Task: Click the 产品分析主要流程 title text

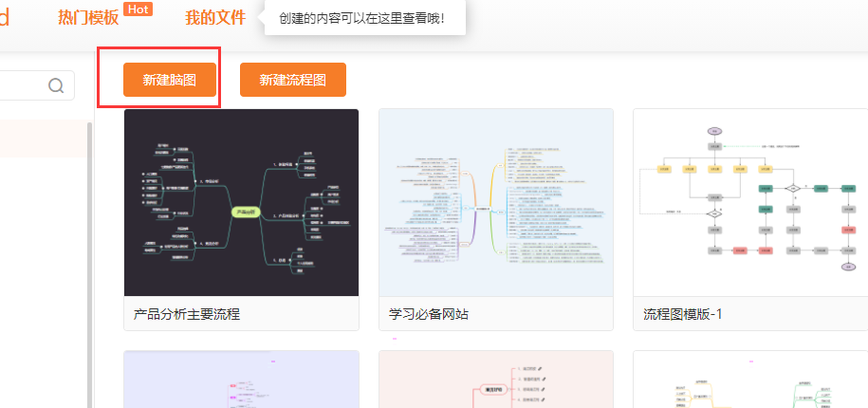Action: point(188,314)
